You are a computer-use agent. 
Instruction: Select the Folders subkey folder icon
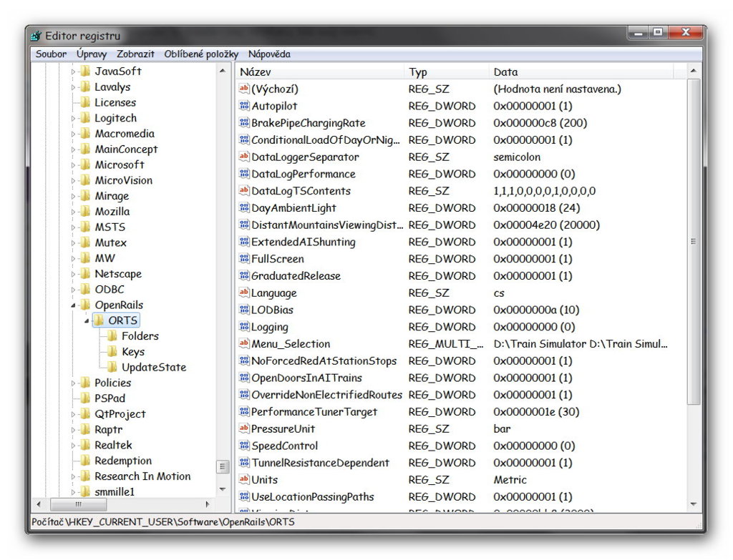click(112, 336)
